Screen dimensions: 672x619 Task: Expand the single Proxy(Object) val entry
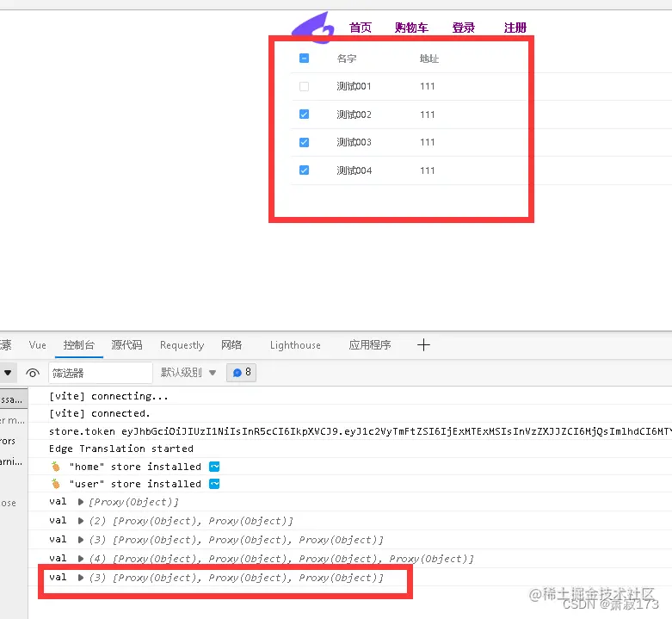point(80,502)
